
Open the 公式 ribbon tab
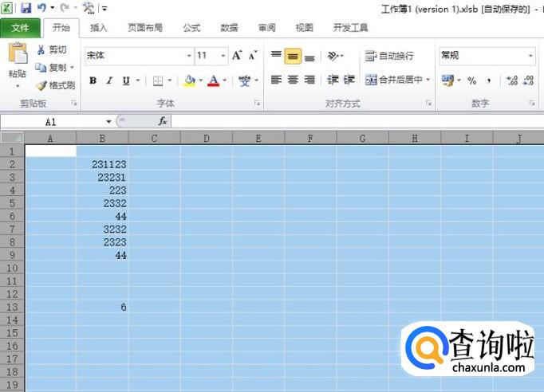click(191, 28)
